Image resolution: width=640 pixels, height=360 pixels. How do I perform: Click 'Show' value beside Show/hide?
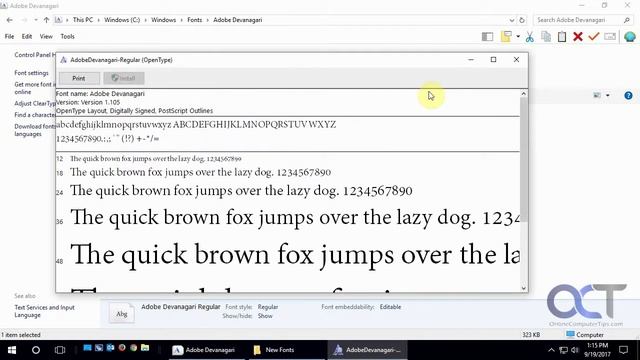point(265,316)
